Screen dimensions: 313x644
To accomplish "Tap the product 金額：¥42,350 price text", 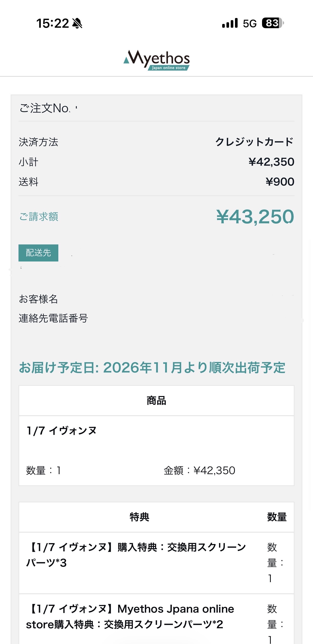I will pos(199,470).
